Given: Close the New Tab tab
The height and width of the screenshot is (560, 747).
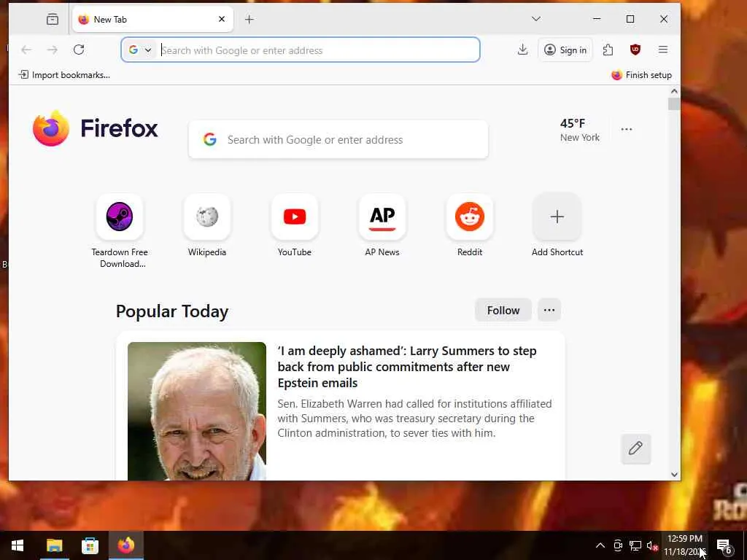Looking at the screenshot, I should 222,19.
